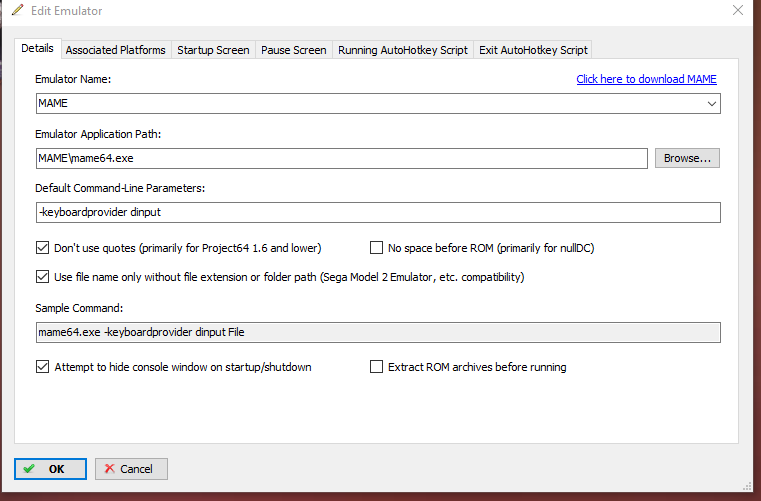Click the Emulator Application Path field

(x=342, y=158)
